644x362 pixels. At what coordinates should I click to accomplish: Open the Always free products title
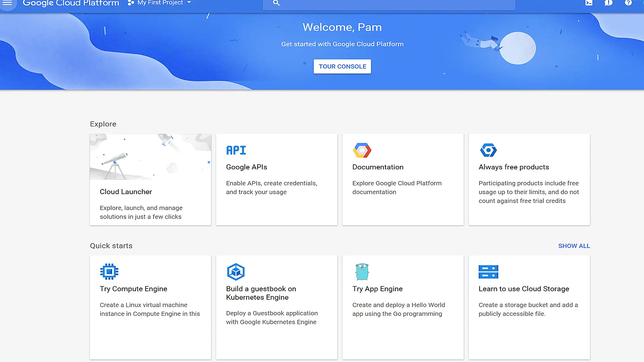(x=514, y=167)
